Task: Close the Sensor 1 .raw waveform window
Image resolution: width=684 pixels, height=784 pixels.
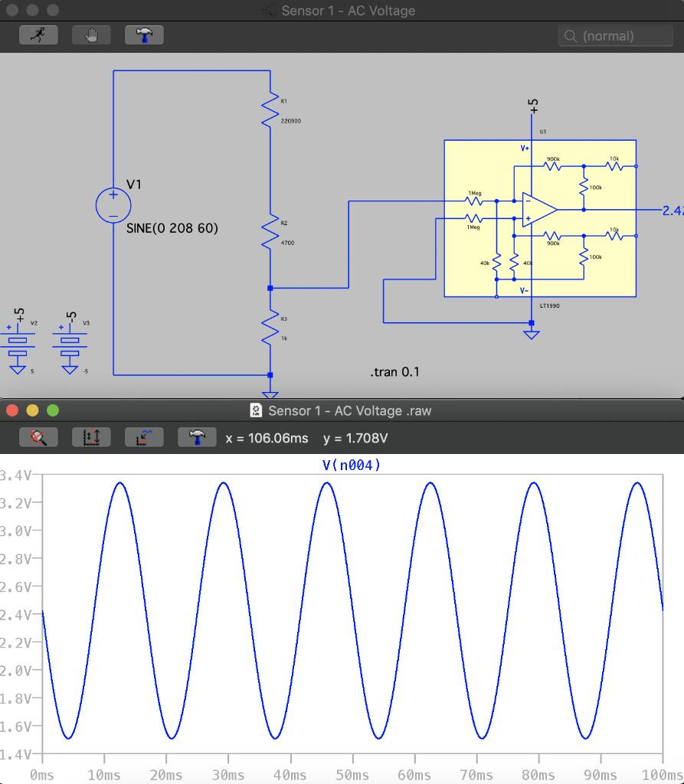Action: [x=12, y=410]
